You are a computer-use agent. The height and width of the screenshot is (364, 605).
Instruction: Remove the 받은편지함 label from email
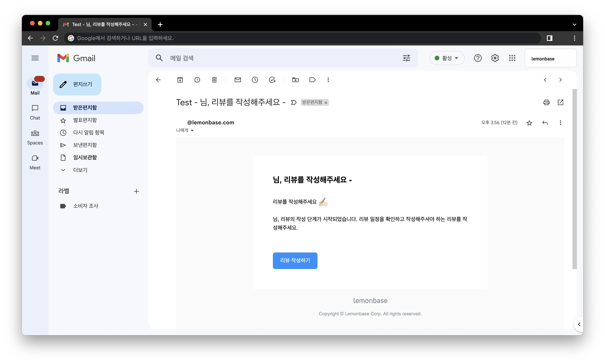coord(326,103)
